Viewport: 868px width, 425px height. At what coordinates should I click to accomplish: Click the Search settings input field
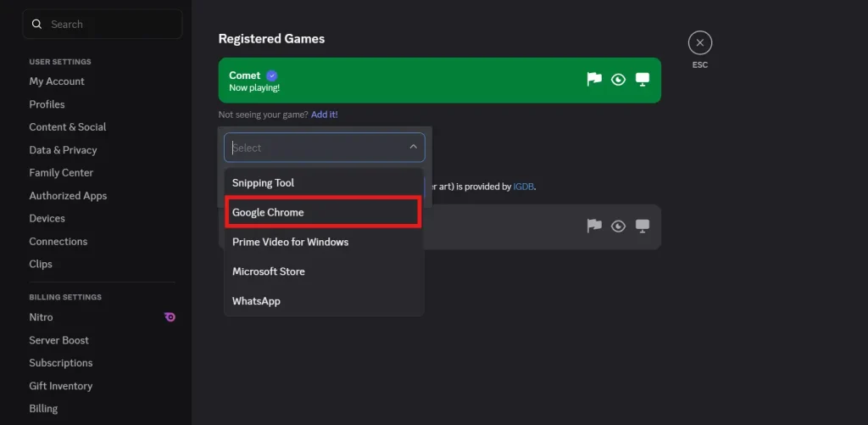coord(110,25)
